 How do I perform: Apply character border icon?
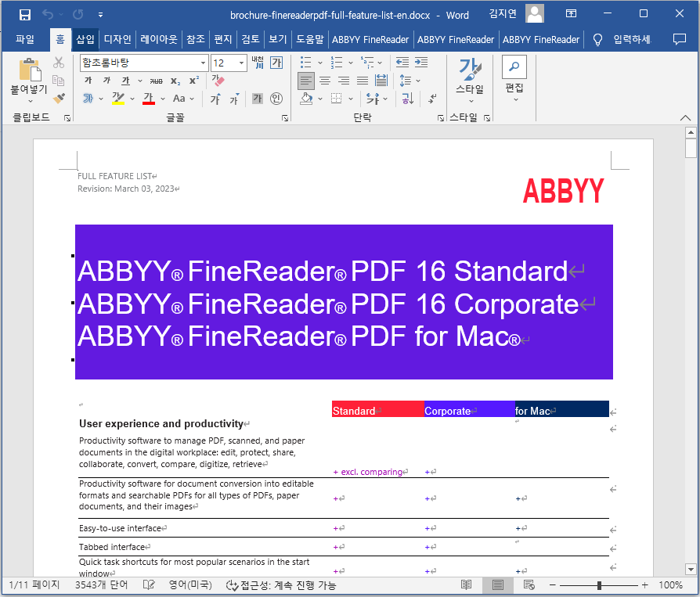(276, 63)
